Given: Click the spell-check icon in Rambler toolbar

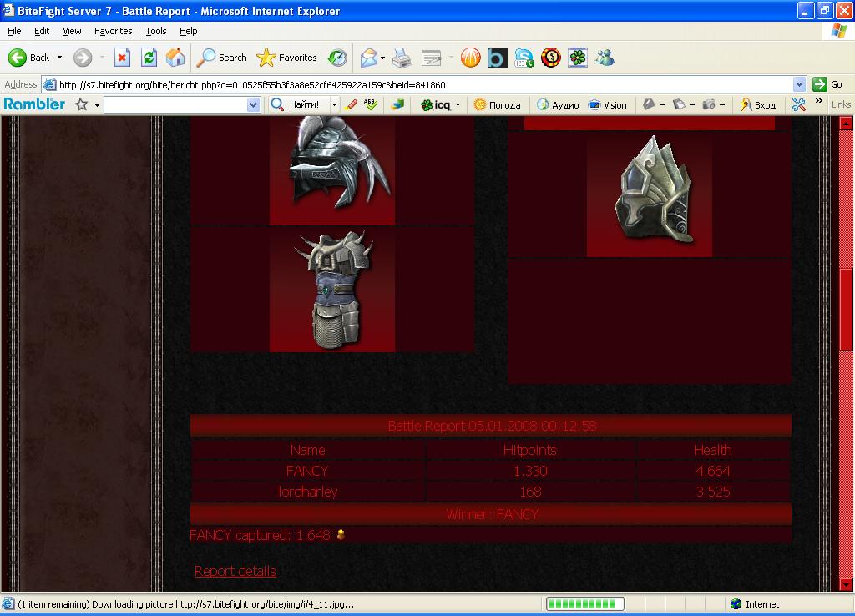Looking at the screenshot, I should [371, 104].
